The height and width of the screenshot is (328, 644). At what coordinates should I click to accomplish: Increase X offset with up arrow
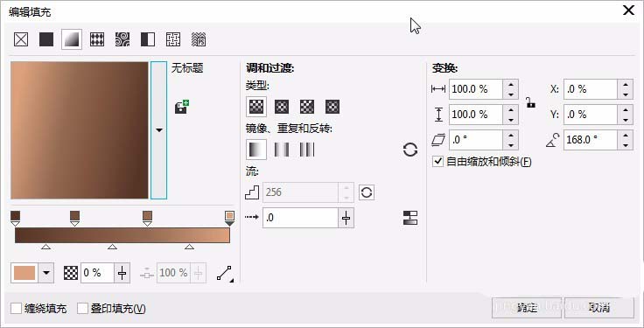click(x=625, y=85)
